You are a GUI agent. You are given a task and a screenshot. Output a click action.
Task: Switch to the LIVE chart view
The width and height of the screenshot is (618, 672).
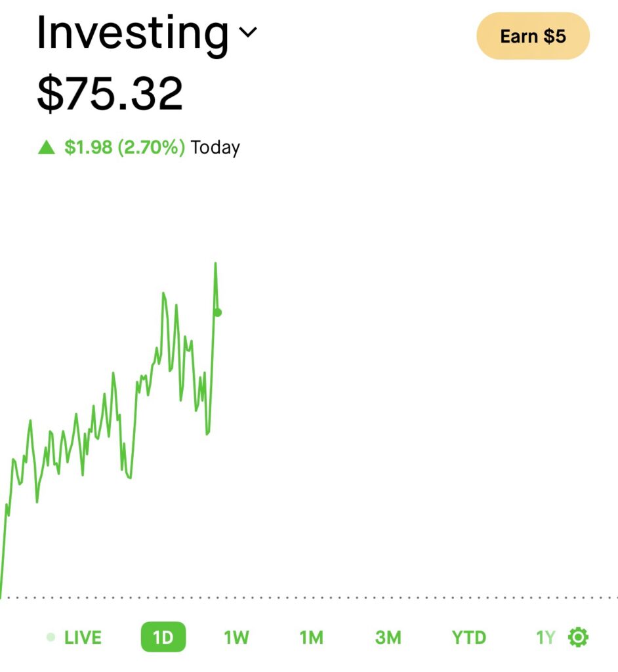click(x=83, y=637)
